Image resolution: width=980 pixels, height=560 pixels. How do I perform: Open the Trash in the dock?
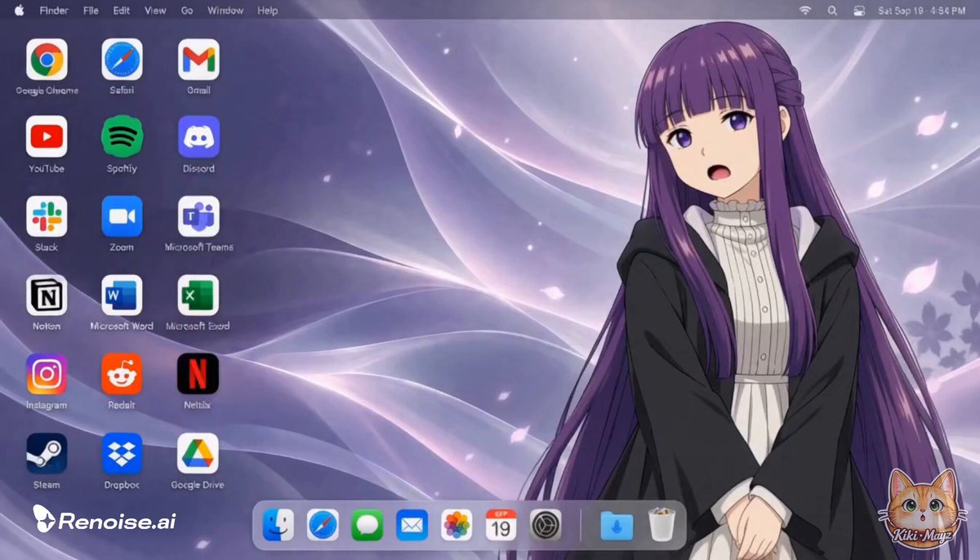point(661,525)
